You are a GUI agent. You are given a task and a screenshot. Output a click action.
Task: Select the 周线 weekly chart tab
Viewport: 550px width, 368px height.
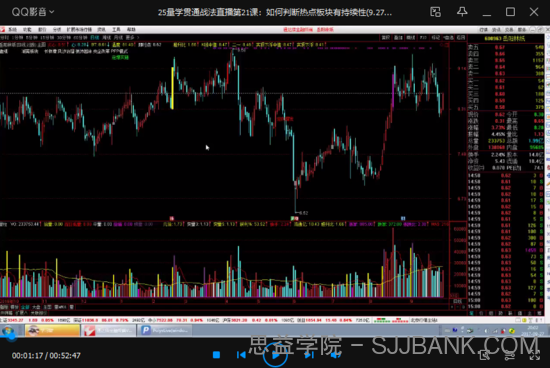click(x=106, y=37)
